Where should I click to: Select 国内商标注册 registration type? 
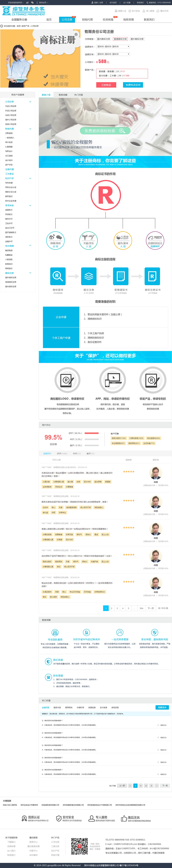coord(104,39)
